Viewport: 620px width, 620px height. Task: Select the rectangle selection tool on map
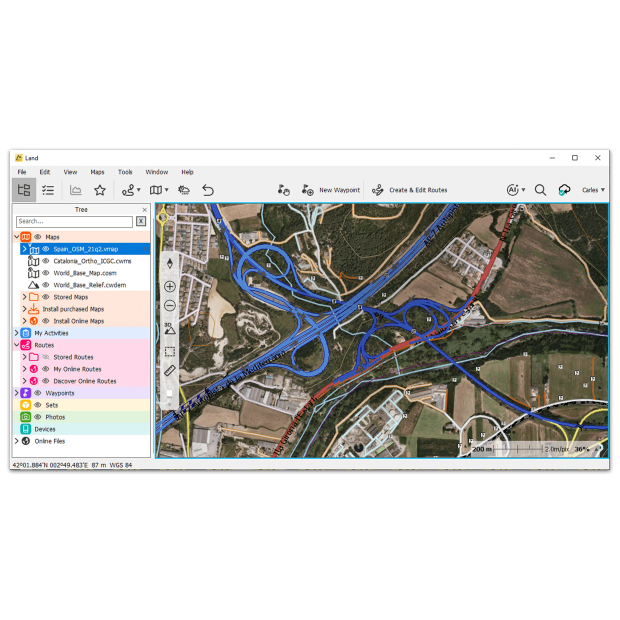170,352
